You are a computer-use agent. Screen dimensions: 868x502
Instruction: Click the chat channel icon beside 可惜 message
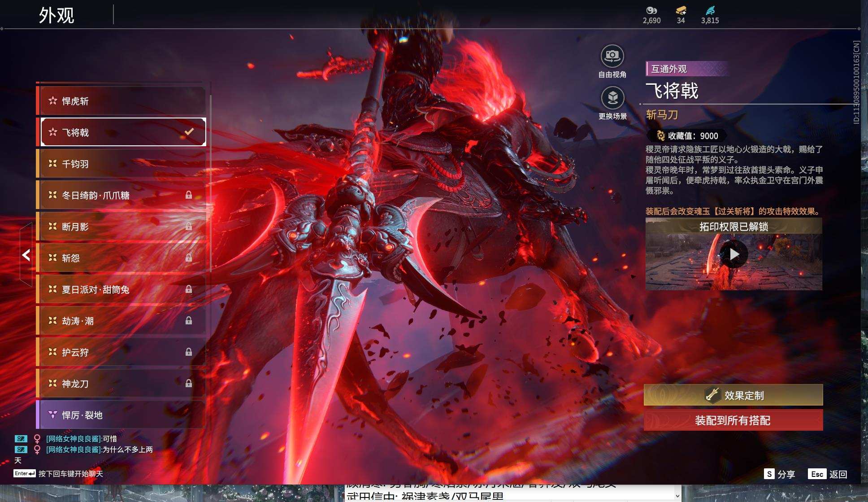21,439
